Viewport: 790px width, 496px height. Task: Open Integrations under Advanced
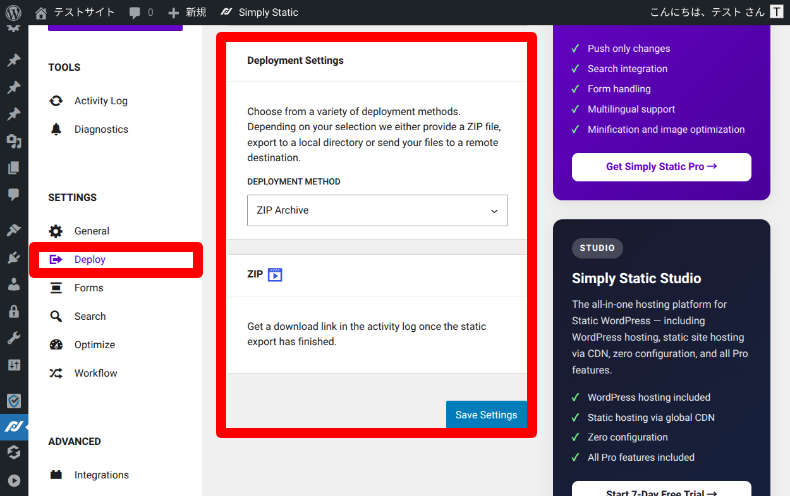click(101, 475)
